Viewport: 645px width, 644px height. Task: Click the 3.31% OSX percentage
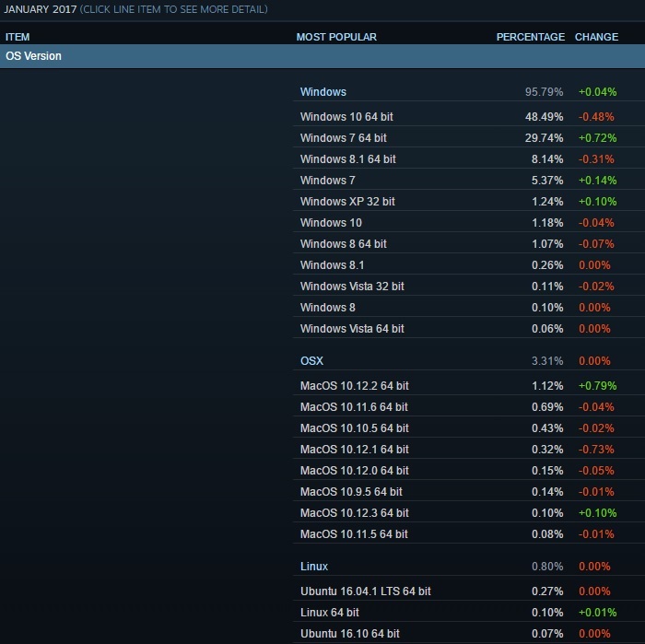click(547, 360)
